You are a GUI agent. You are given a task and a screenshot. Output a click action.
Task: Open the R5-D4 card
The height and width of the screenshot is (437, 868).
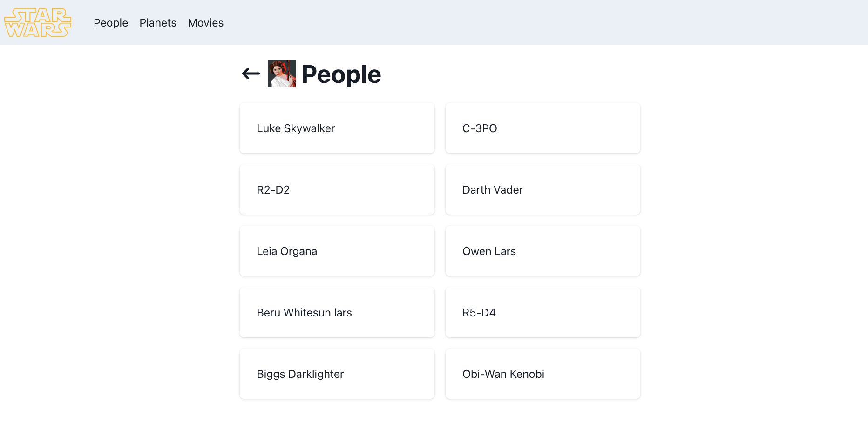tap(543, 312)
